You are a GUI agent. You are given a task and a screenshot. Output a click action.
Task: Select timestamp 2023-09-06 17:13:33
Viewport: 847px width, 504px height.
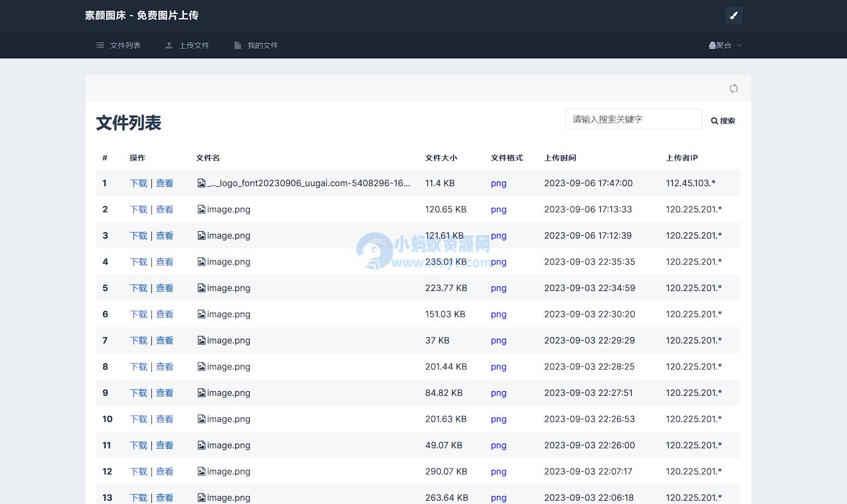coord(588,209)
